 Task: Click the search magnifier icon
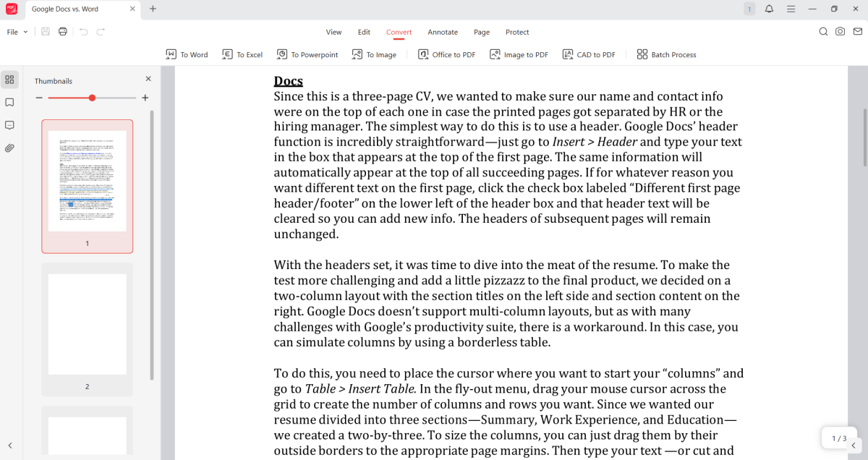tap(823, 32)
